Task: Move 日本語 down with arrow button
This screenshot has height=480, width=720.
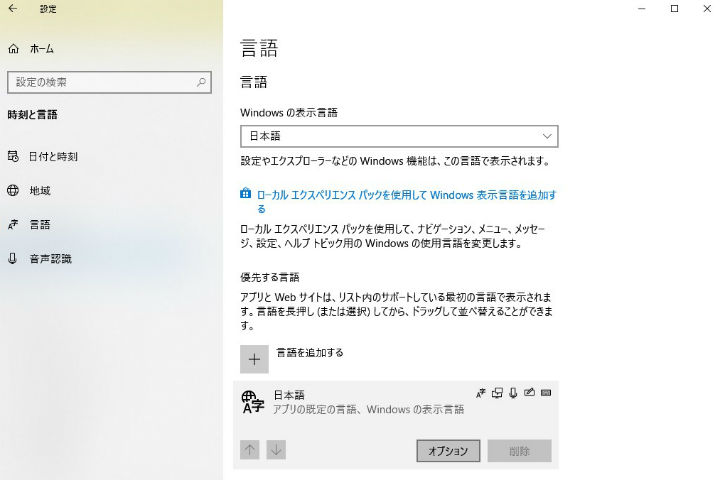Action: (276, 450)
